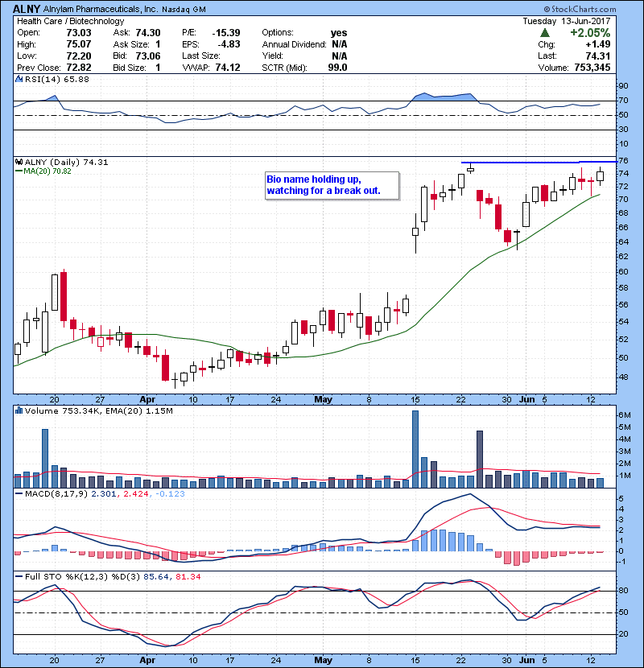Click the large red candle after March 20
The height and width of the screenshot is (668, 644).
click(64, 297)
